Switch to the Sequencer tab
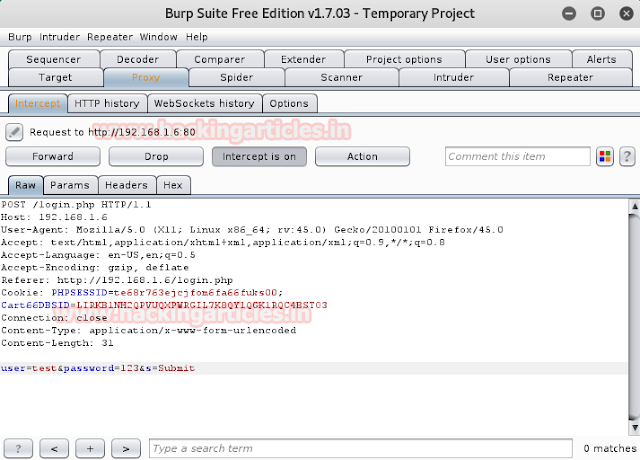This screenshot has width=640, height=460. [x=53, y=59]
